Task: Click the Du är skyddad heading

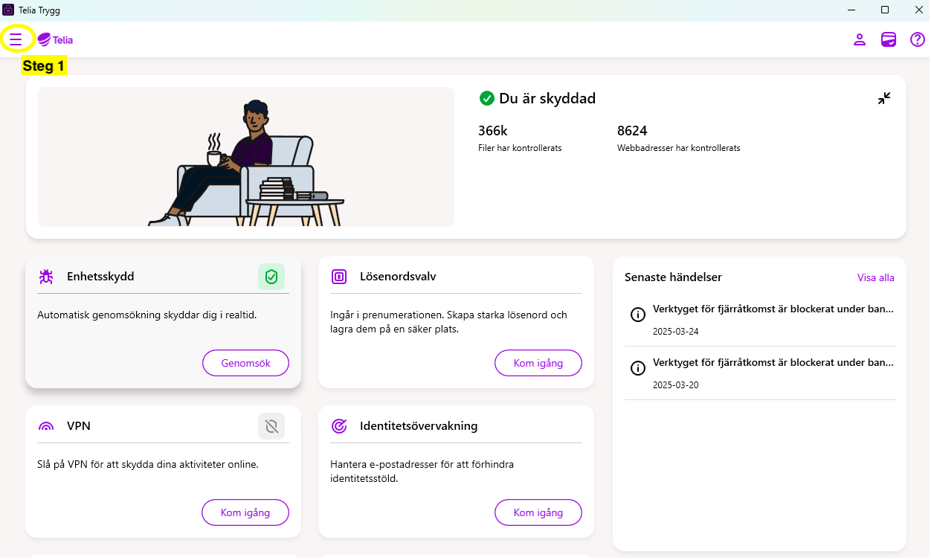Action: (x=547, y=98)
